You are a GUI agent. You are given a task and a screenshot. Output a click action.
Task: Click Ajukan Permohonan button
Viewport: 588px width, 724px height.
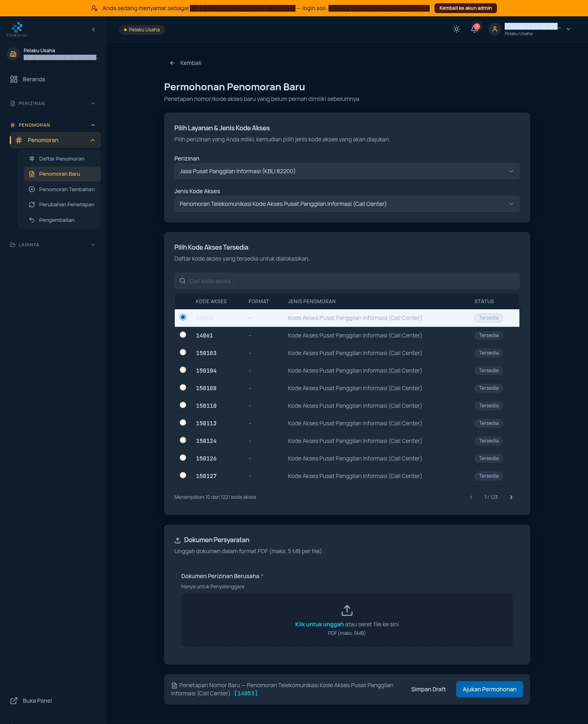[x=490, y=689]
